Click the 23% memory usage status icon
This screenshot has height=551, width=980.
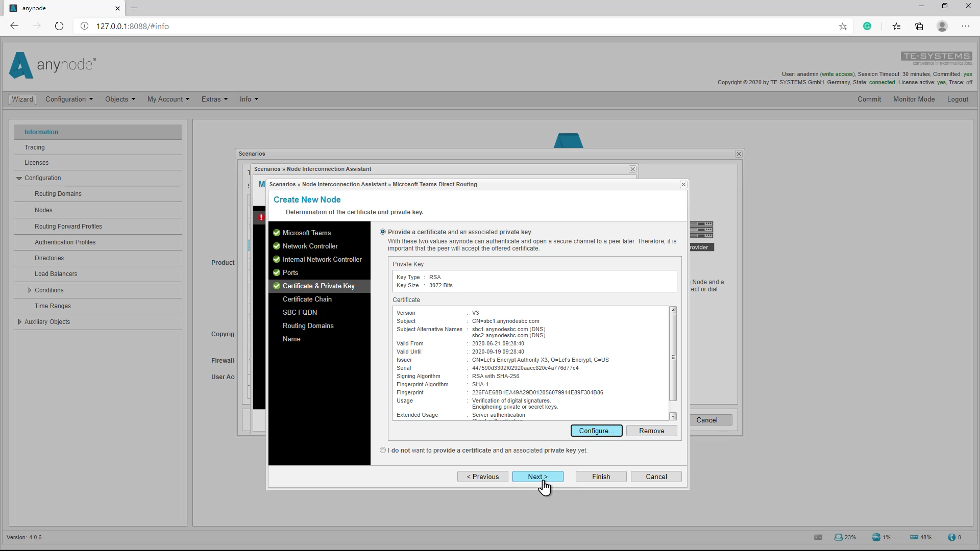839,537
